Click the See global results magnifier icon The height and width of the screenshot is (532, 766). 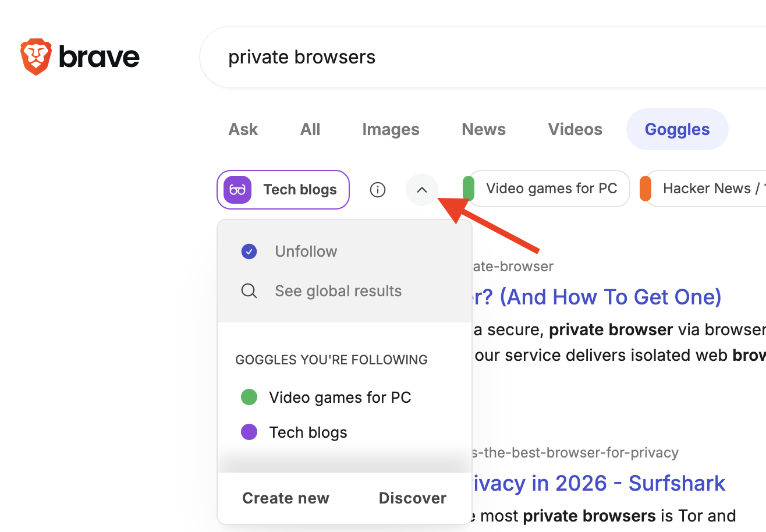pyautogui.click(x=249, y=291)
